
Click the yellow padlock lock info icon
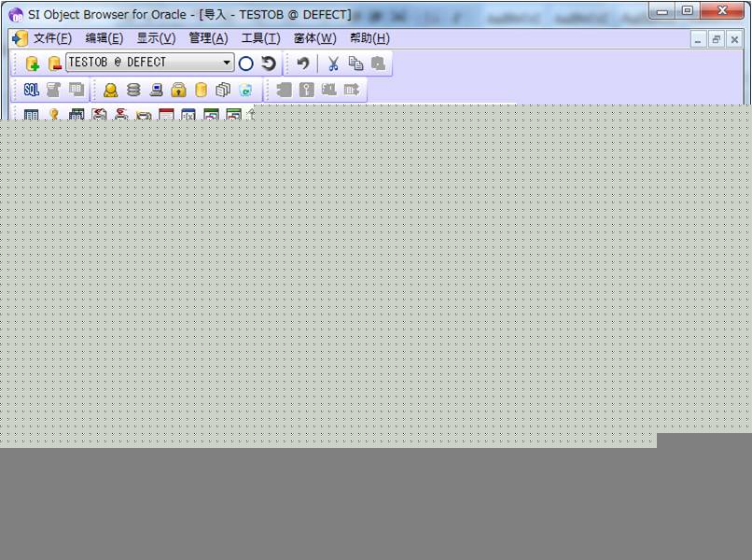click(x=178, y=90)
